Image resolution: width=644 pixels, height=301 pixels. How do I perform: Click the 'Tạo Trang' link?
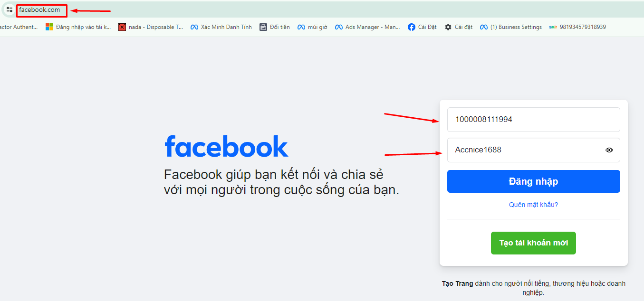click(x=457, y=283)
